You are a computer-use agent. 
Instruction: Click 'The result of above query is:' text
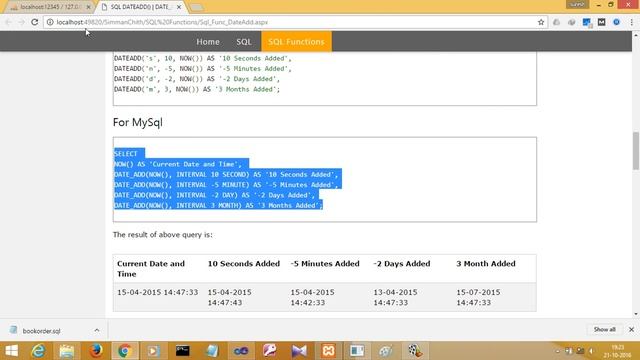(163, 235)
